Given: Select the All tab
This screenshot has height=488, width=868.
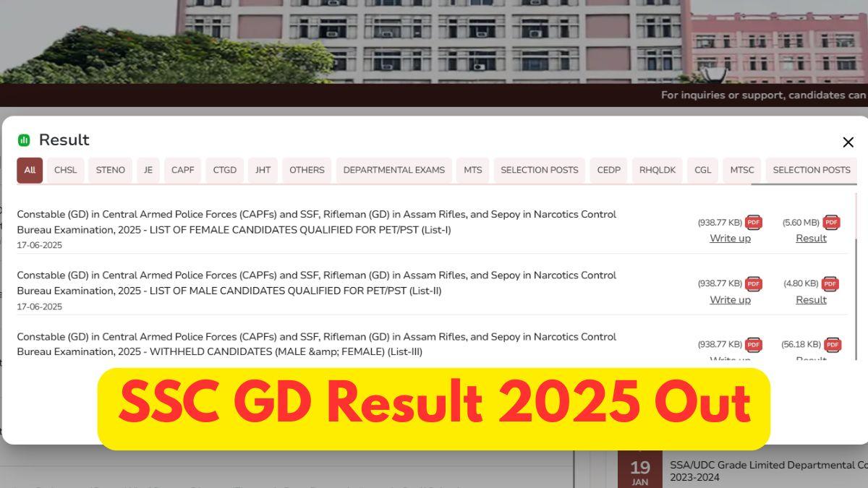Looking at the screenshot, I should point(30,170).
